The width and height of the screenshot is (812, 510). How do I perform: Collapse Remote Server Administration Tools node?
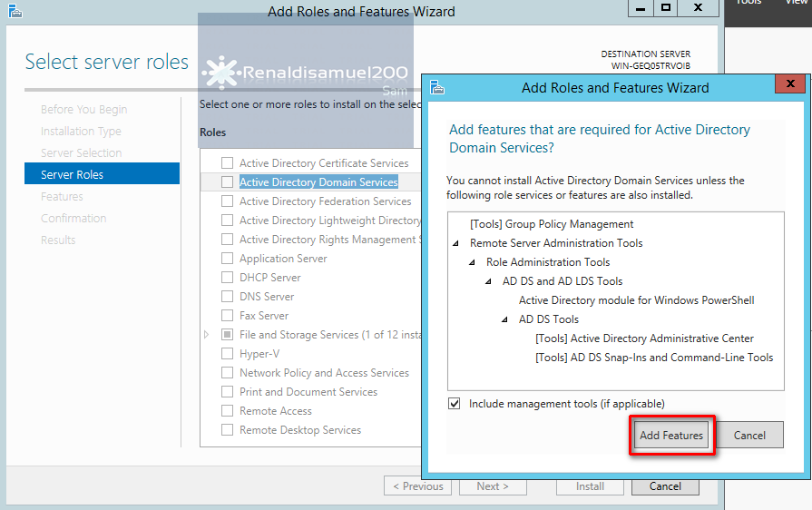[455, 243]
